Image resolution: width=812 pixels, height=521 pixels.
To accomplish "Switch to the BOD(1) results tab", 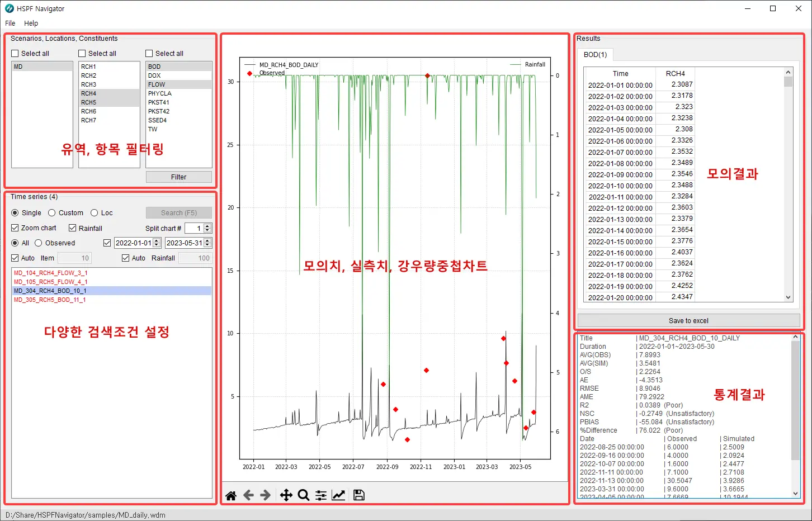I will point(595,55).
